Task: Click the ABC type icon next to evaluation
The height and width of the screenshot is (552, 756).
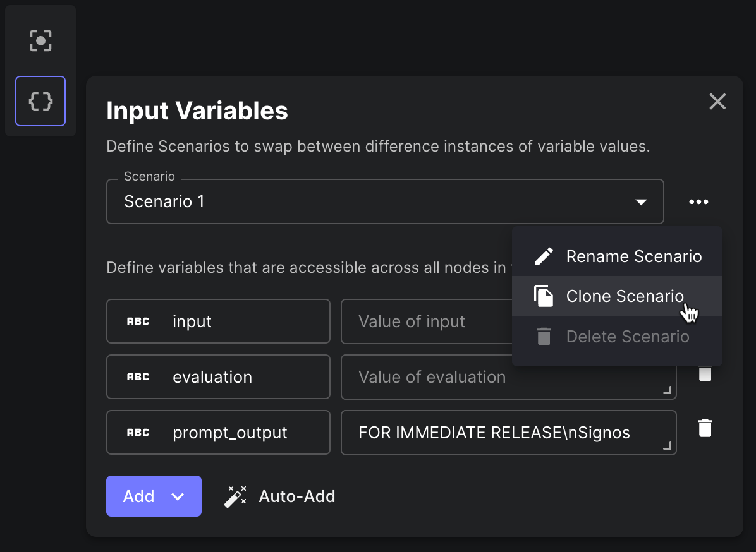Action: 137,376
